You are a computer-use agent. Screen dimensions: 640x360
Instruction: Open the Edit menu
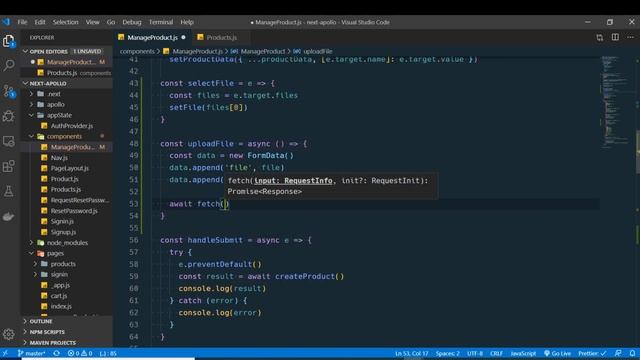40,22
